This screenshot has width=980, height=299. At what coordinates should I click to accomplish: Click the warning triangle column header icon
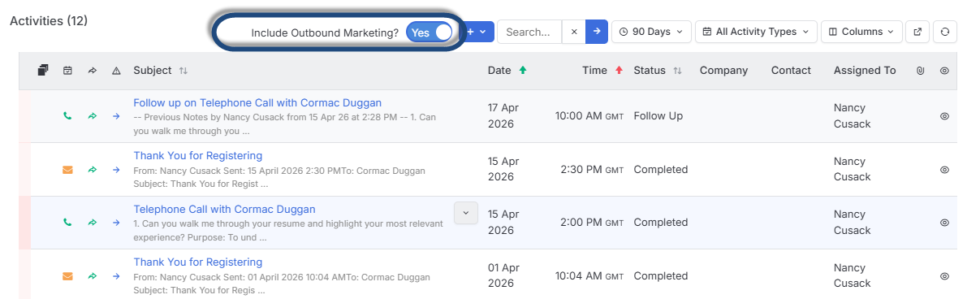coord(116,71)
